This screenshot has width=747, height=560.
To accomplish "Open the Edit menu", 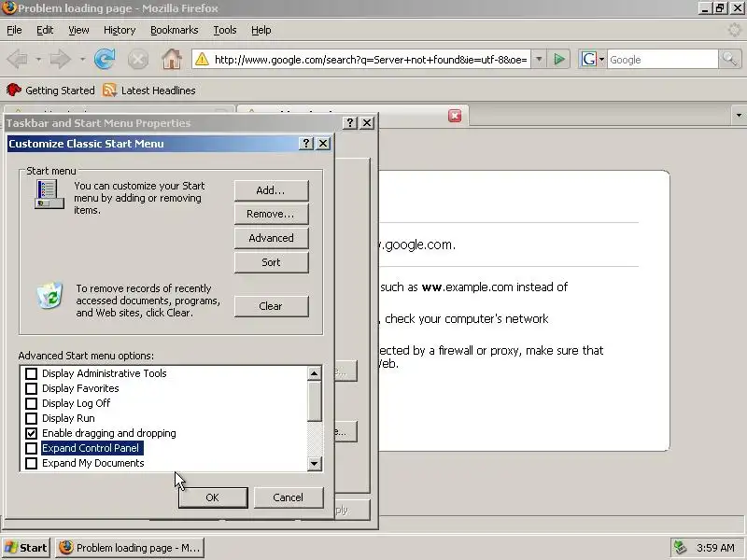I will tap(45, 30).
